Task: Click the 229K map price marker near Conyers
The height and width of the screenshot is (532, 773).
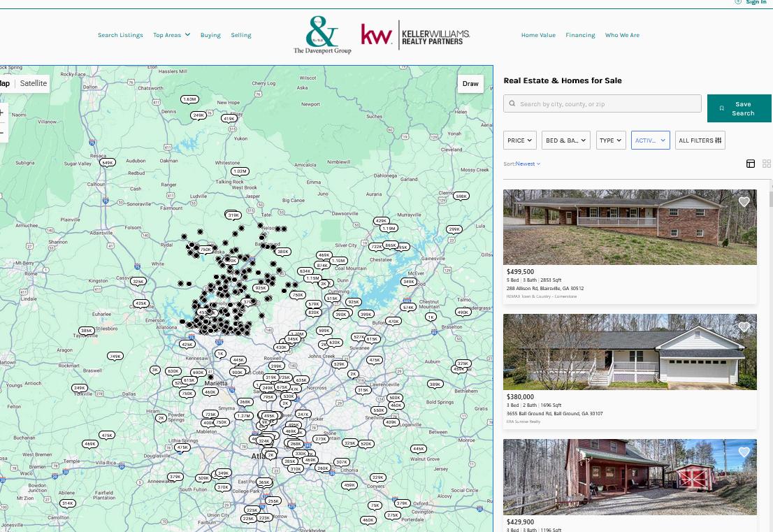Action: (x=377, y=477)
